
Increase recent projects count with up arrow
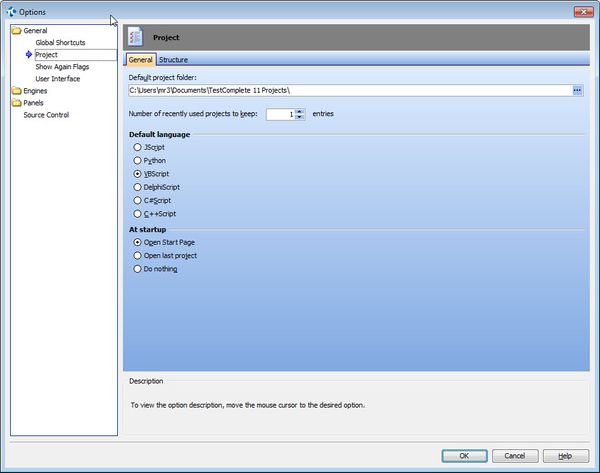[x=299, y=111]
